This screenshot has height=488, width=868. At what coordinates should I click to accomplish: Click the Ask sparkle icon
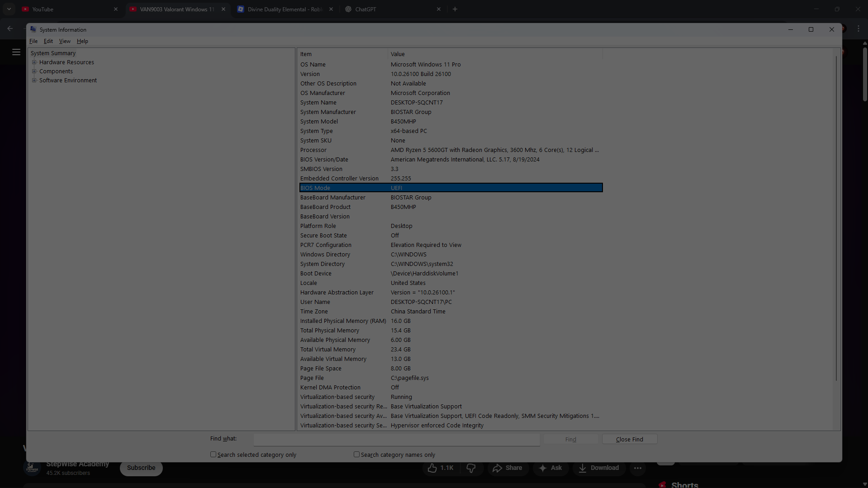pyautogui.click(x=543, y=468)
